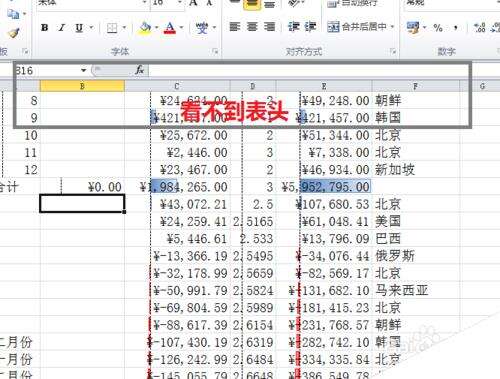This screenshot has width=500, height=379.
Task: Click the 合并后居中 merge and center button
Action: point(357,26)
